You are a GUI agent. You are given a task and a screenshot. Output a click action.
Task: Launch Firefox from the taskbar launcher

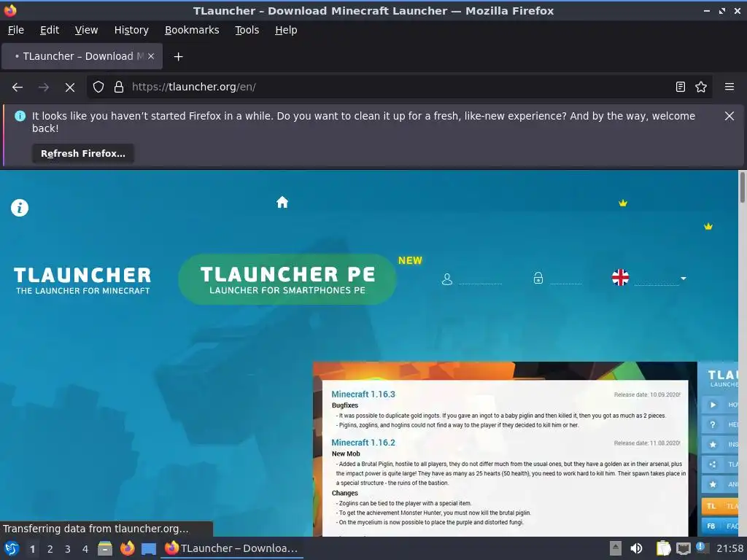pyautogui.click(x=127, y=548)
